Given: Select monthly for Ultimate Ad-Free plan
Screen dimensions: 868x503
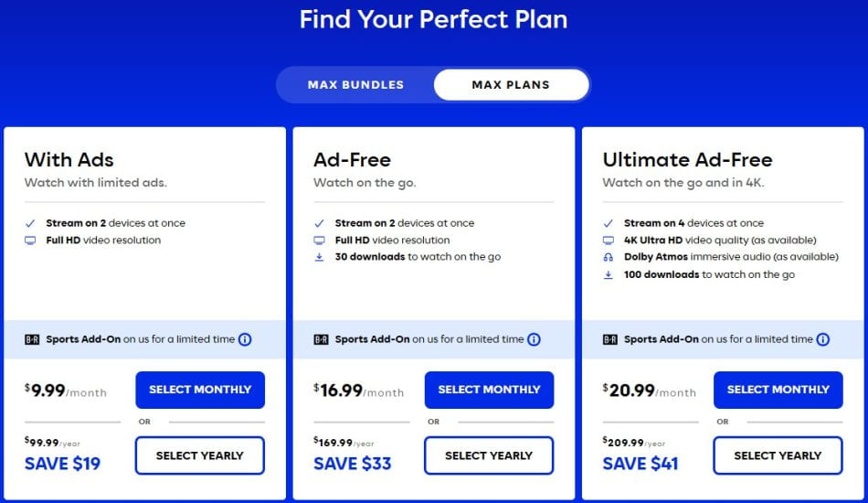Looking at the screenshot, I should coord(778,390).
